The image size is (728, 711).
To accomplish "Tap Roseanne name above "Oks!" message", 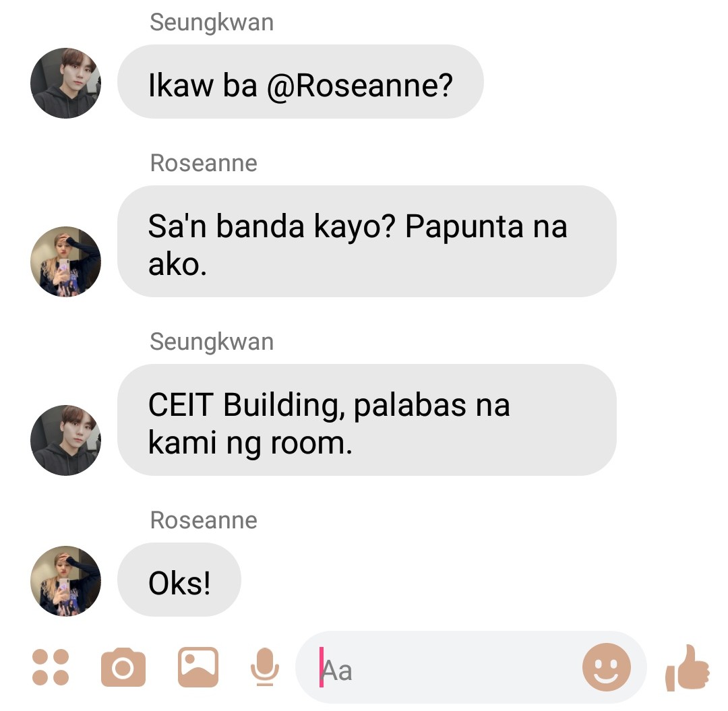I will (x=204, y=520).
